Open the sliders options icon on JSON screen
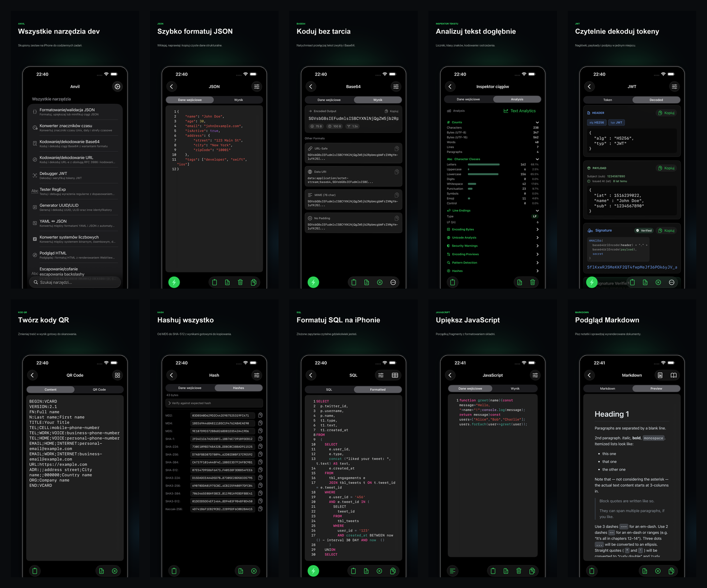The height and width of the screenshot is (588, 707). tap(257, 87)
